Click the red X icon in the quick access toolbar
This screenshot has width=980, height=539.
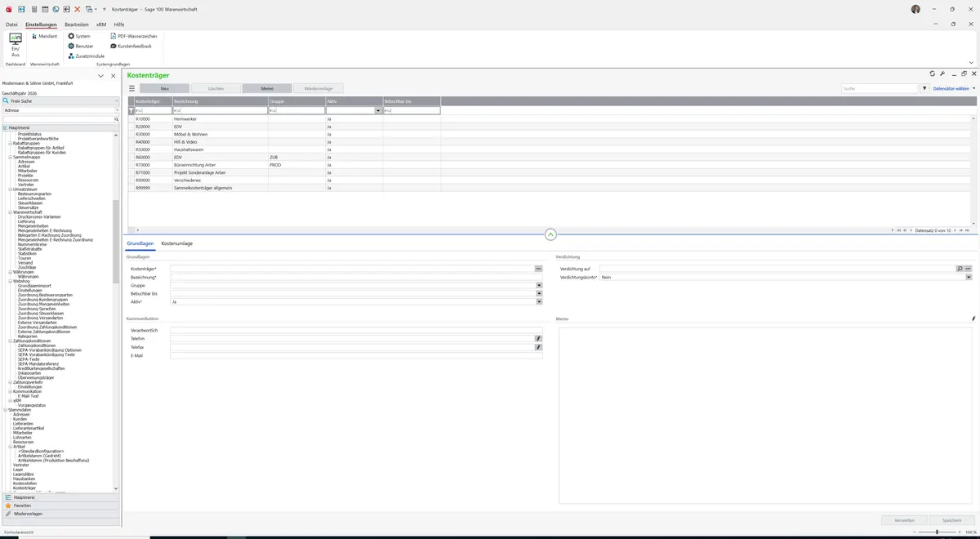point(78,9)
